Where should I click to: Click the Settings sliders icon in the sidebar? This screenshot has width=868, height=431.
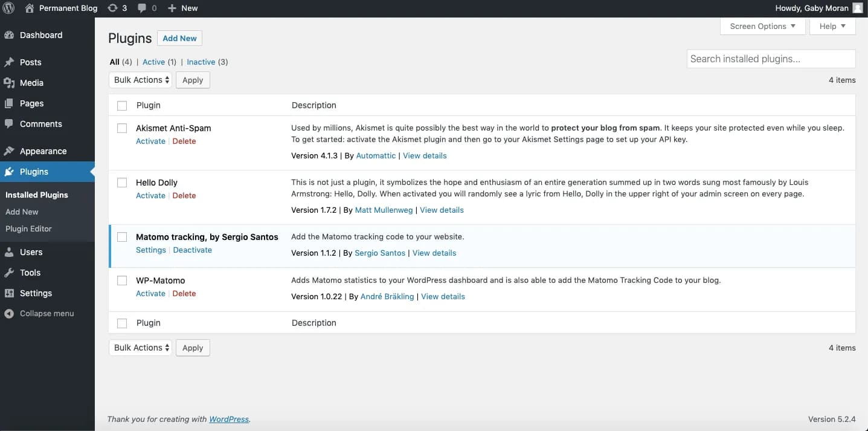(9, 293)
